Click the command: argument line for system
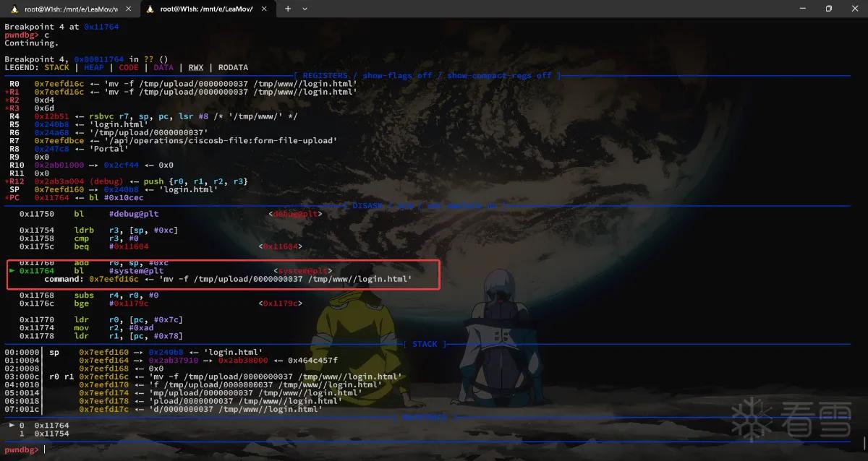The height and width of the screenshot is (461, 868). click(228, 279)
